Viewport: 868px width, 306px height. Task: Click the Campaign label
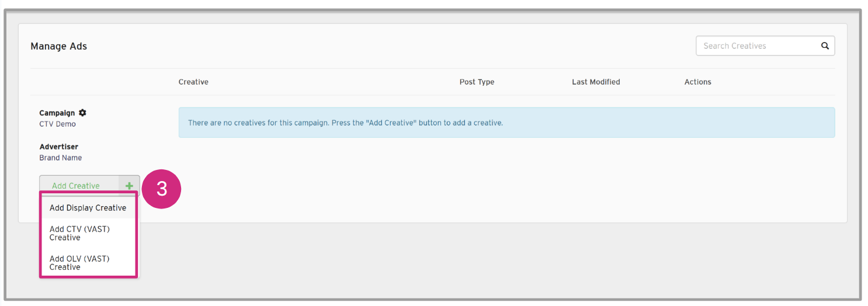tap(57, 113)
